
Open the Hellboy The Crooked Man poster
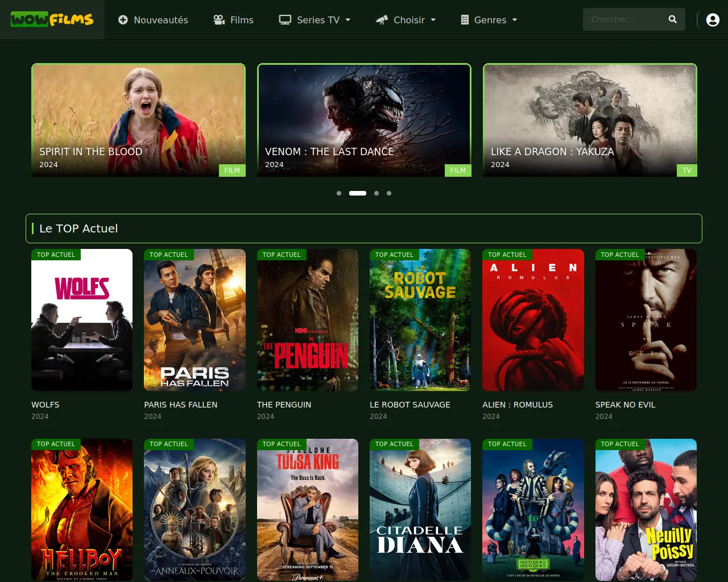pos(82,510)
